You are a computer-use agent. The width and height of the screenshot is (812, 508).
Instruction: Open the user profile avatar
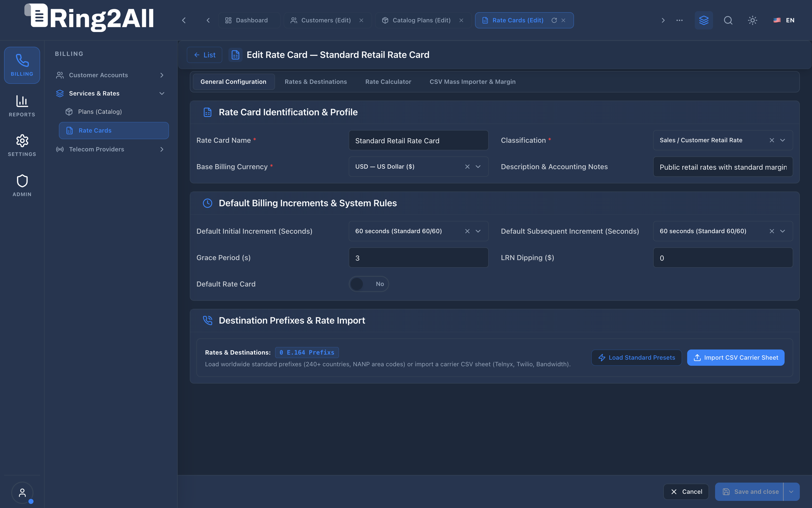click(x=22, y=493)
